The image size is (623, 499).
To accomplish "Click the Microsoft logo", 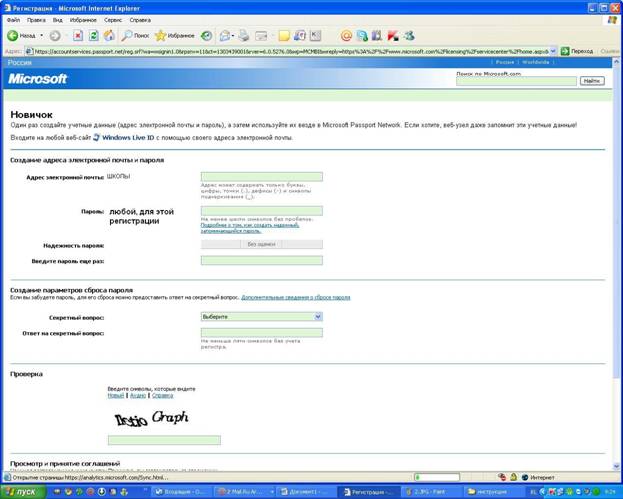I will point(38,79).
